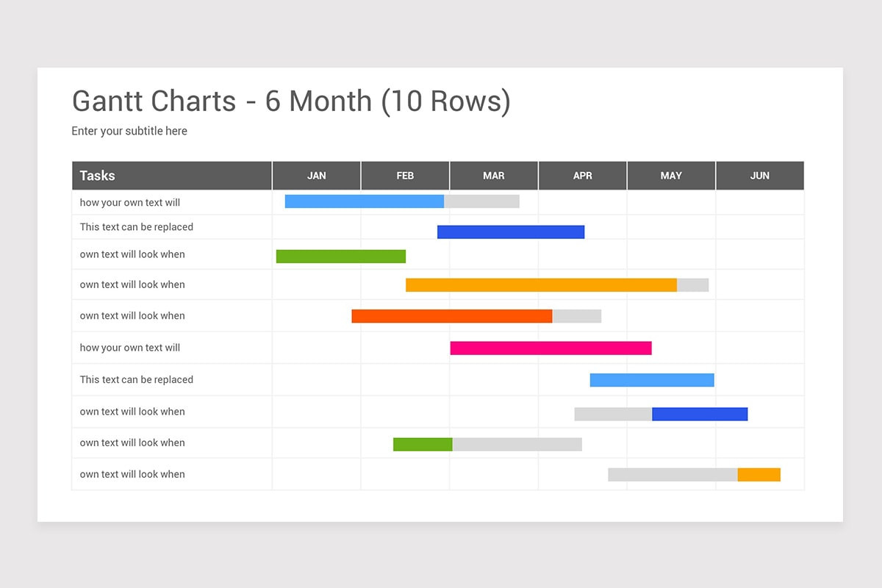Select the light blue bar spanning APR to MAY
Viewport: 882px width, 588px height.
pyautogui.click(x=652, y=380)
